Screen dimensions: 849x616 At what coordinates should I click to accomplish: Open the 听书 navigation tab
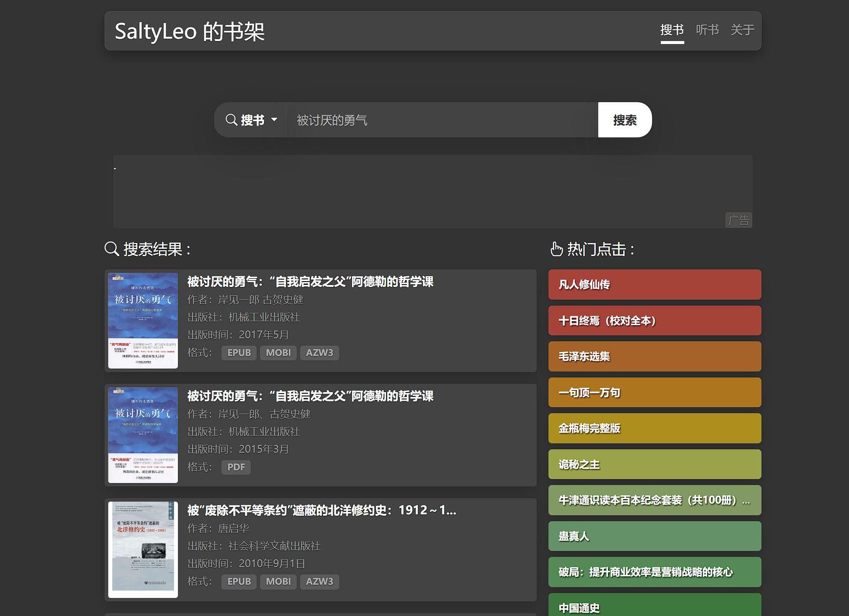[707, 30]
